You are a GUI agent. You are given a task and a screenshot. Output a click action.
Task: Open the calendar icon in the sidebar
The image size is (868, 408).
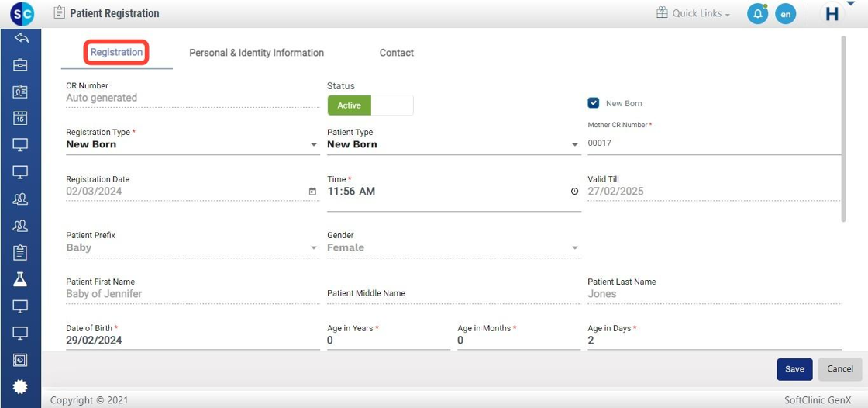20,118
